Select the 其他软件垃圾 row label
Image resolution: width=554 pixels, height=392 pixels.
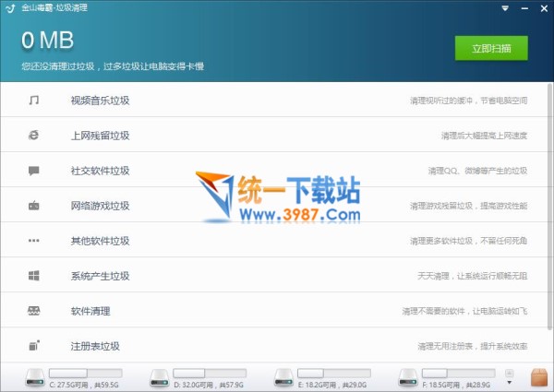[100, 241]
